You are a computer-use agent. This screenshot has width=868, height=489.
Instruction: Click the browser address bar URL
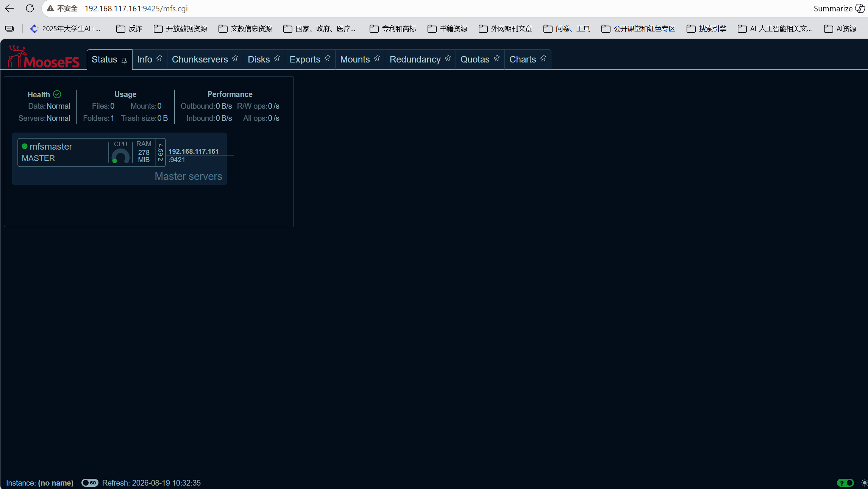pos(136,8)
